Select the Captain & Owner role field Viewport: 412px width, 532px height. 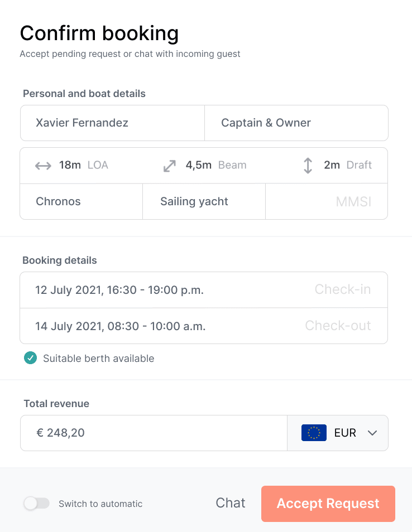(x=296, y=123)
